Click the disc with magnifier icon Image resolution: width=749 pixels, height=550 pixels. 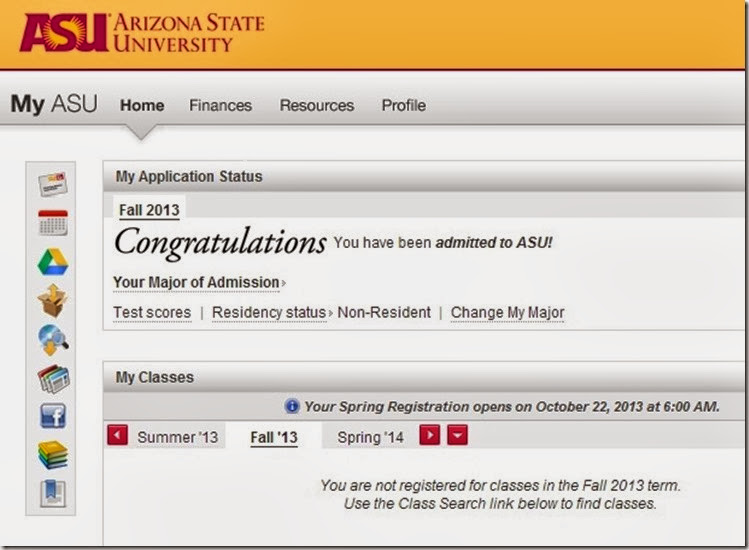tap(52, 340)
